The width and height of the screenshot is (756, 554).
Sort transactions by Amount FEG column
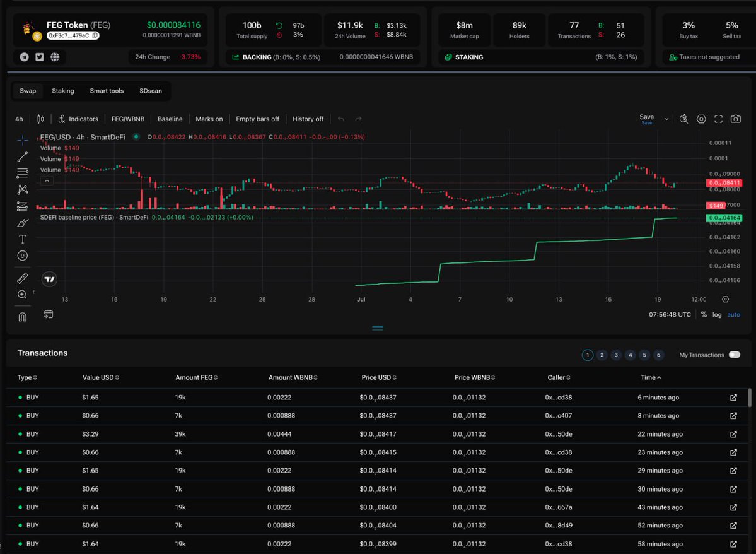tap(196, 377)
